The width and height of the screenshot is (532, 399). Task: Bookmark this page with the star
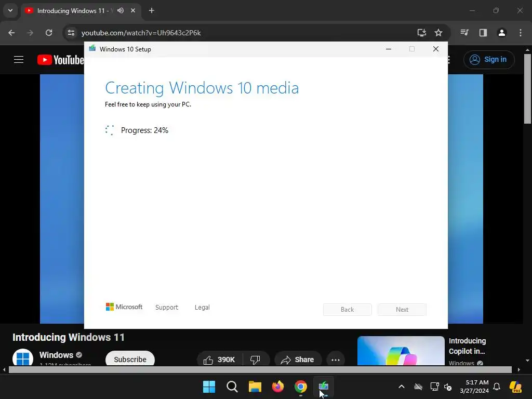pos(438,33)
